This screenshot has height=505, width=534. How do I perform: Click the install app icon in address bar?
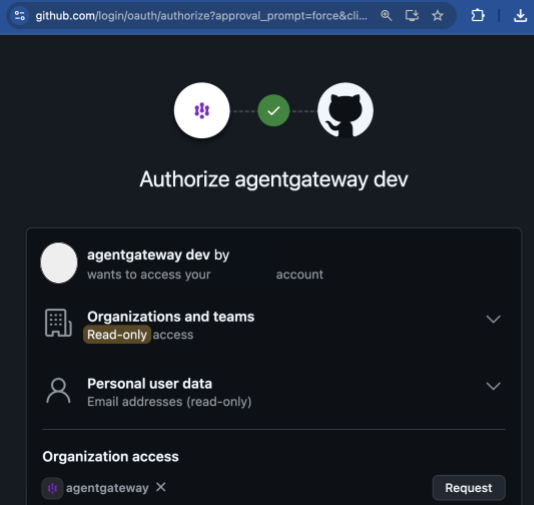point(412,16)
